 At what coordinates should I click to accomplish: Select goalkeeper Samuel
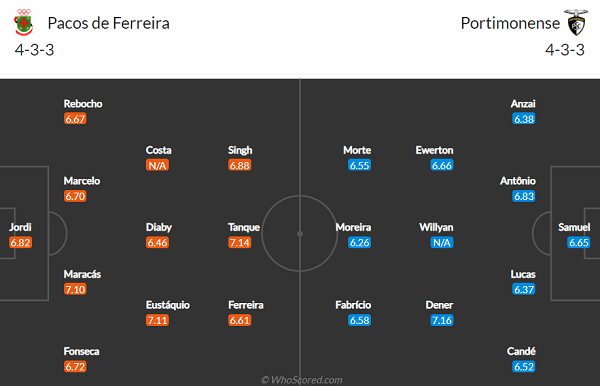pos(574,227)
